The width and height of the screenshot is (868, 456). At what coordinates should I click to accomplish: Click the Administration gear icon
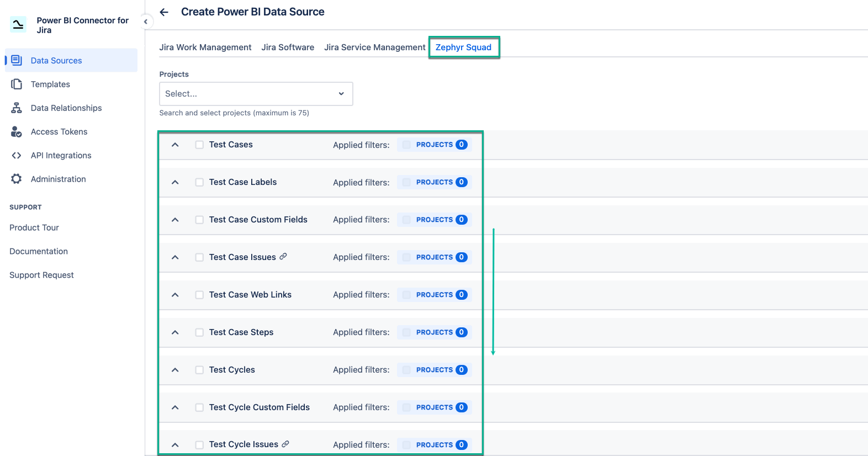(x=17, y=179)
